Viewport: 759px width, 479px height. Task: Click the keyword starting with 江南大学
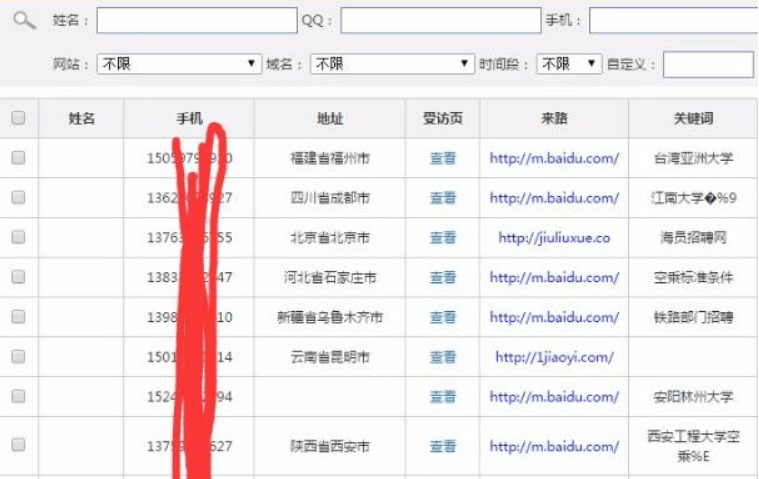click(x=694, y=198)
